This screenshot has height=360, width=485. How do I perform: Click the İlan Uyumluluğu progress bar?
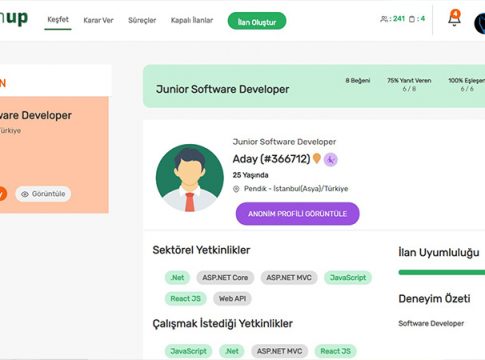click(442, 272)
